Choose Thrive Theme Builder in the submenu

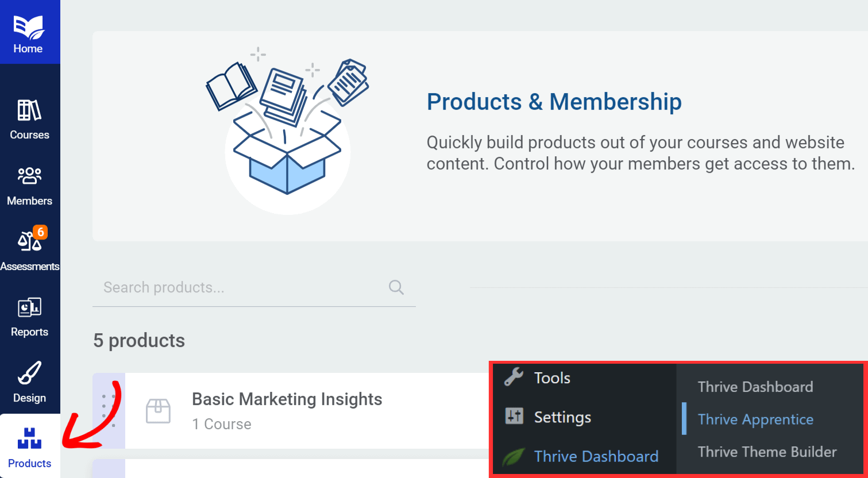tap(767, 452)
